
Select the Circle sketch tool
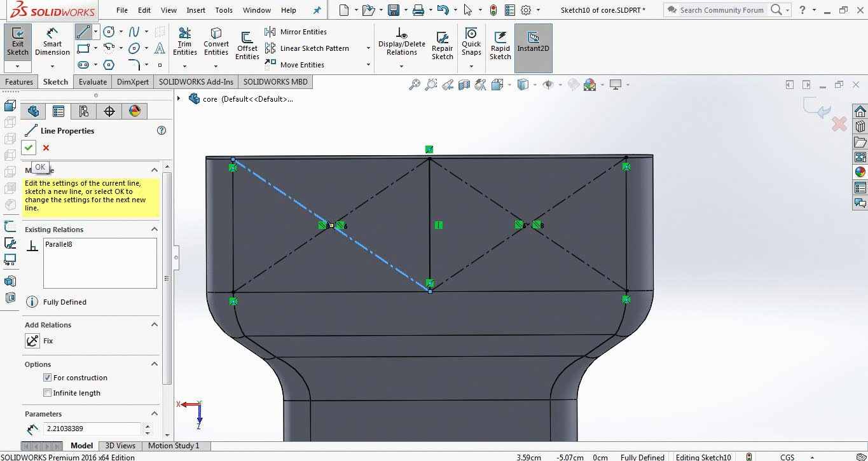tap(109, 32)
